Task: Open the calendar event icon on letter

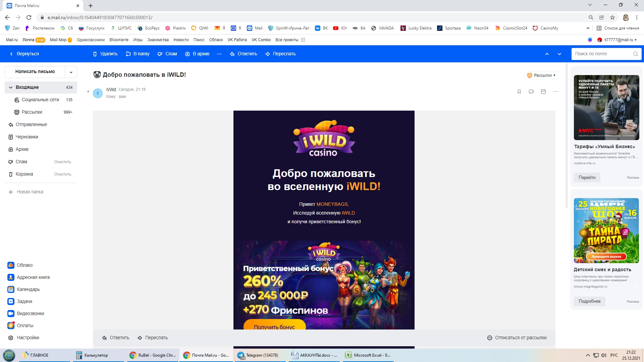Action: [x=543, y=92]
